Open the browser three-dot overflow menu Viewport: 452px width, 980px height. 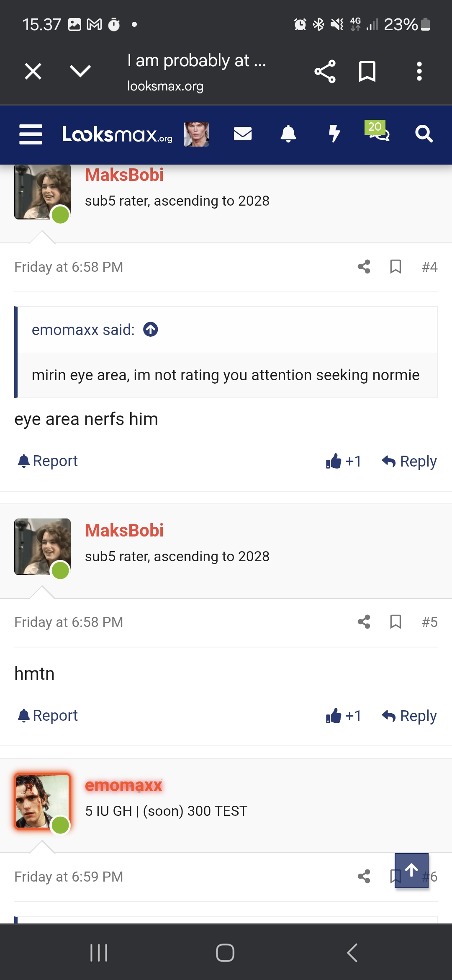pos(419,71)
